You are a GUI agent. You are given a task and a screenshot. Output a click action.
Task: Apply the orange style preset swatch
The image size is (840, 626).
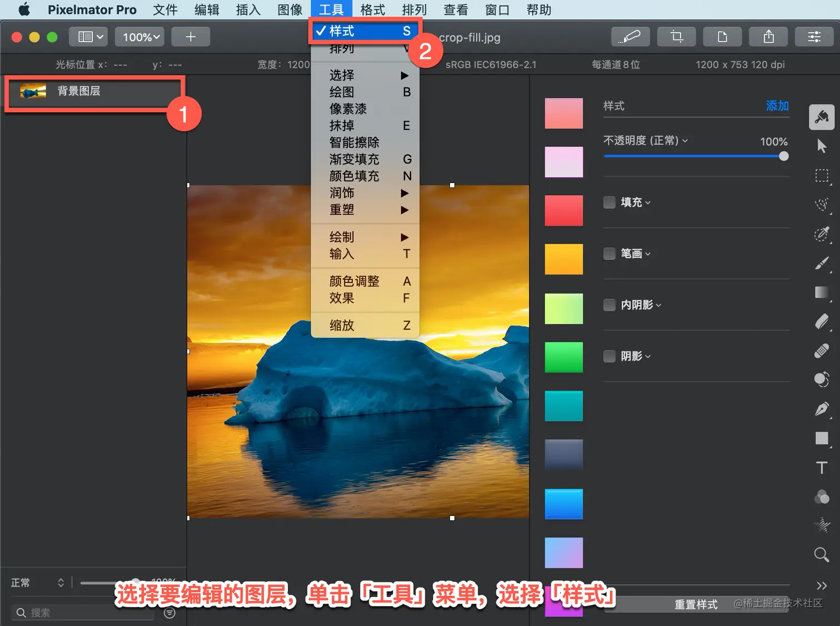(x=564, y=259)
